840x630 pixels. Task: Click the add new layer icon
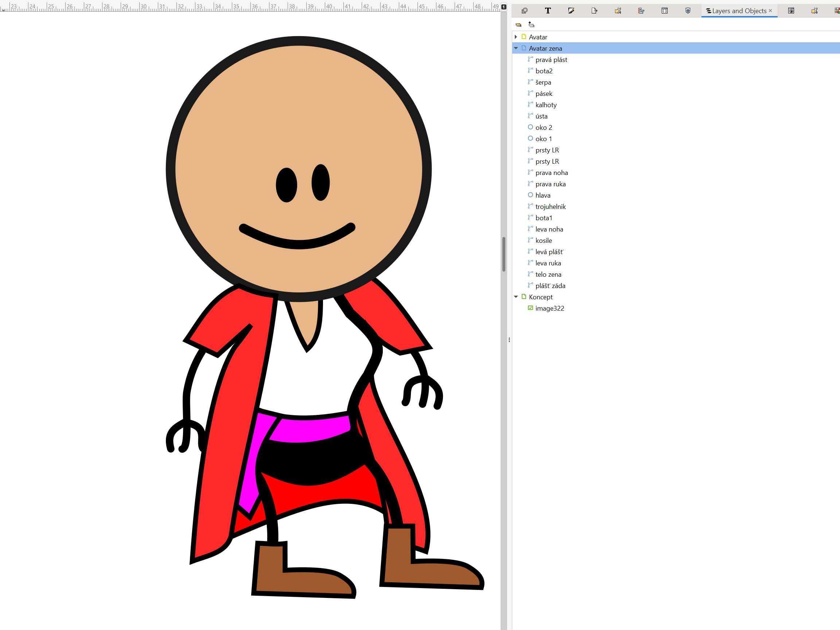pos(531,25)
